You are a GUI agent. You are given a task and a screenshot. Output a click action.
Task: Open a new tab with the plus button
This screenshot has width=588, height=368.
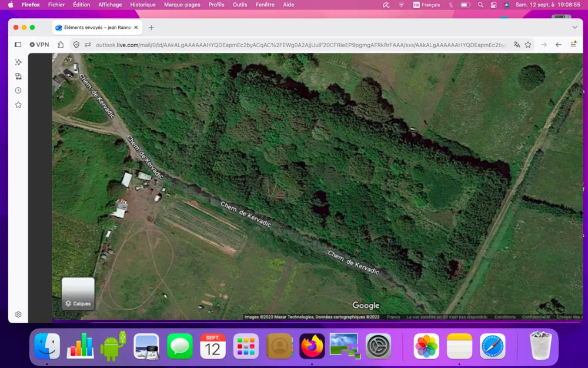pyautogui.click(x=151, y=28)
